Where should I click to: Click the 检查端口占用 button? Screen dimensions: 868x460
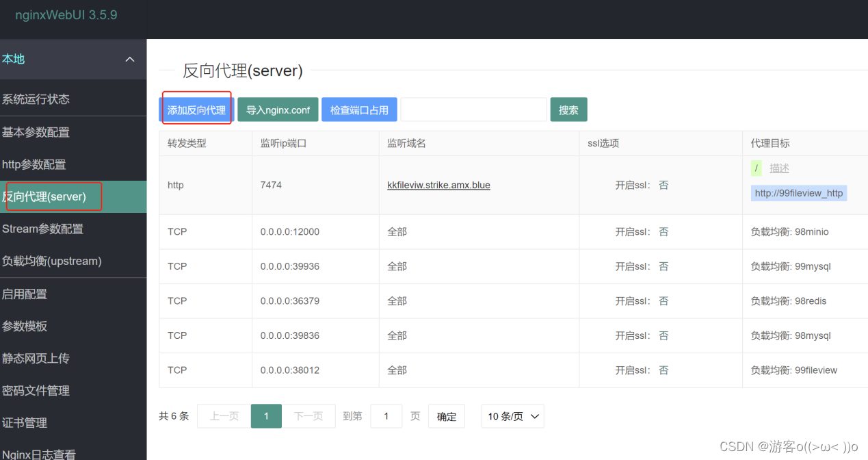click(359, 110)
